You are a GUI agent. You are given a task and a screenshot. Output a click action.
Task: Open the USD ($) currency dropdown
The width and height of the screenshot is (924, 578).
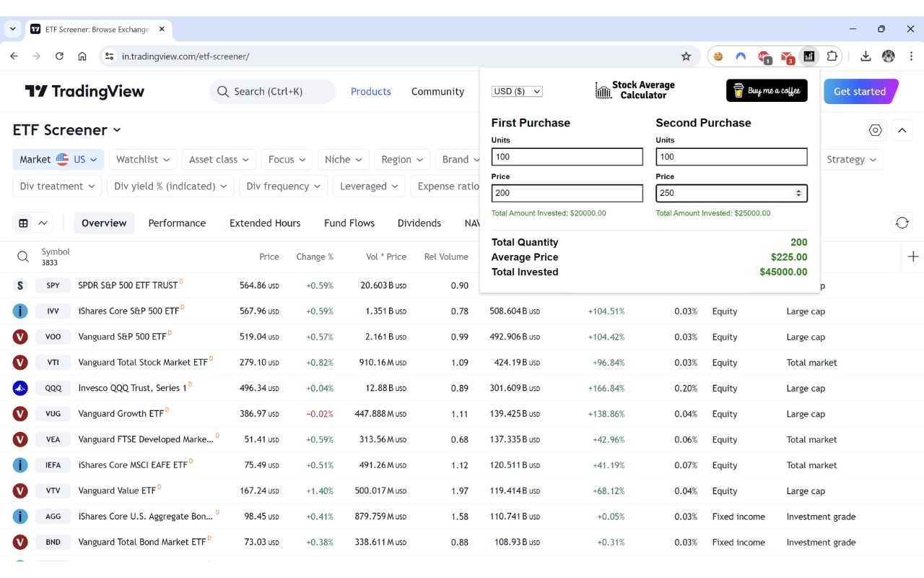pos(517,91)
